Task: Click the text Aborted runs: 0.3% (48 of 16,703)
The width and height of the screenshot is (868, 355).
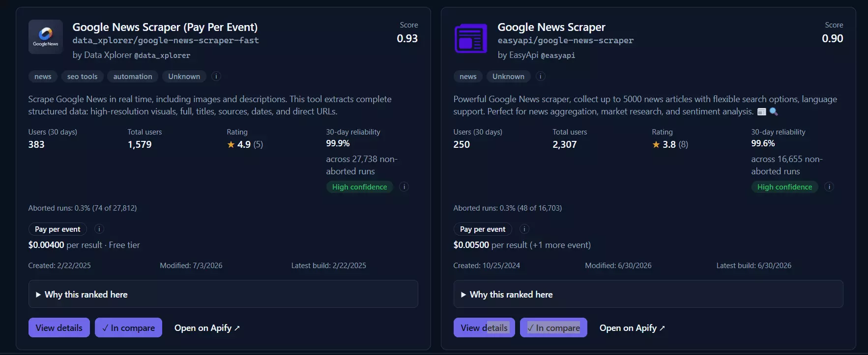Action: (x=508, y=208)
